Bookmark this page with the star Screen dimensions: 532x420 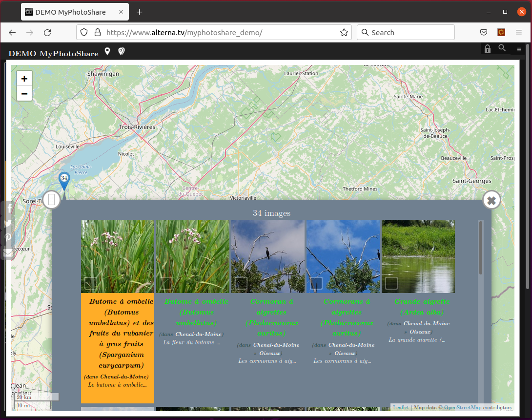[344, 33]
